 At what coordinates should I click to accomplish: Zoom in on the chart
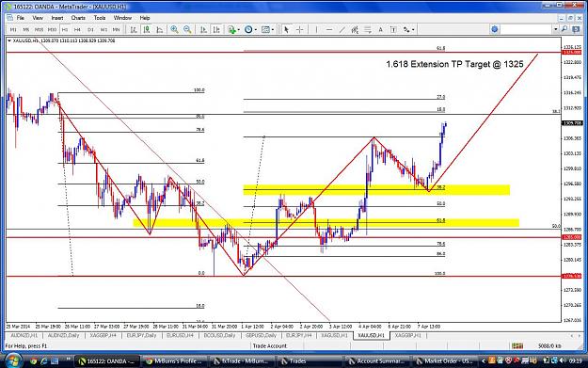coord(174,29)
